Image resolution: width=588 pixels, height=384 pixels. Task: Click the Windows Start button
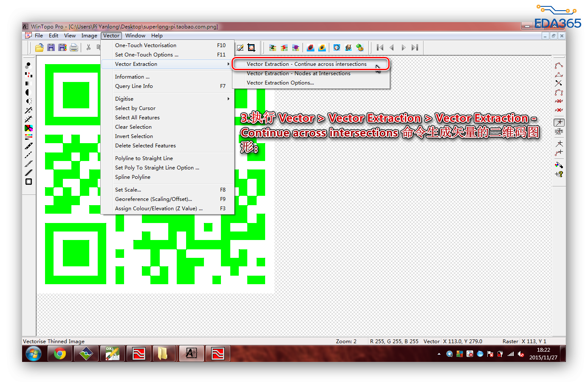click(34, 353)
